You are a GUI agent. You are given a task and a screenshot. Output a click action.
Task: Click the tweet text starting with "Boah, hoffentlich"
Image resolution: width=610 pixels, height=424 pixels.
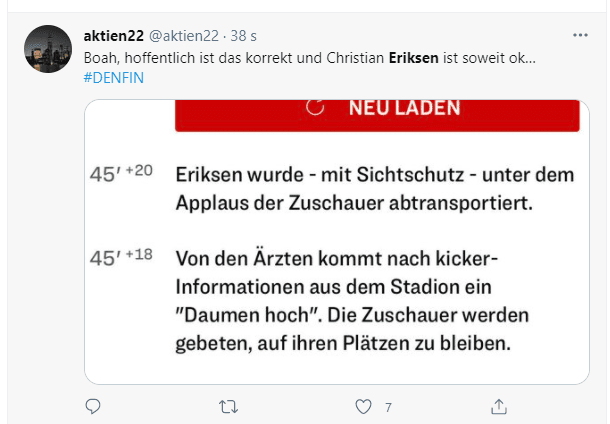(230, 57)
